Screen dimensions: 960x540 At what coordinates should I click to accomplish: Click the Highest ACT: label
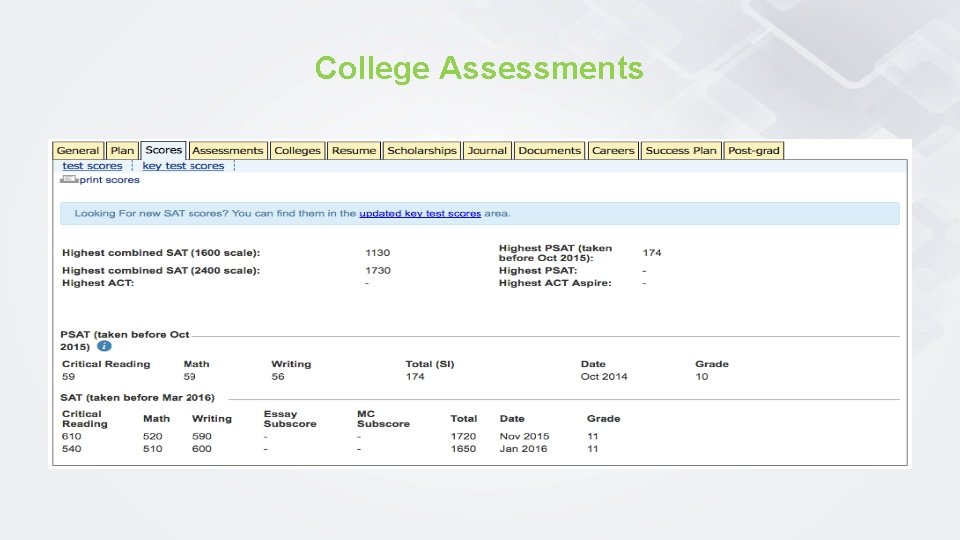98,283
